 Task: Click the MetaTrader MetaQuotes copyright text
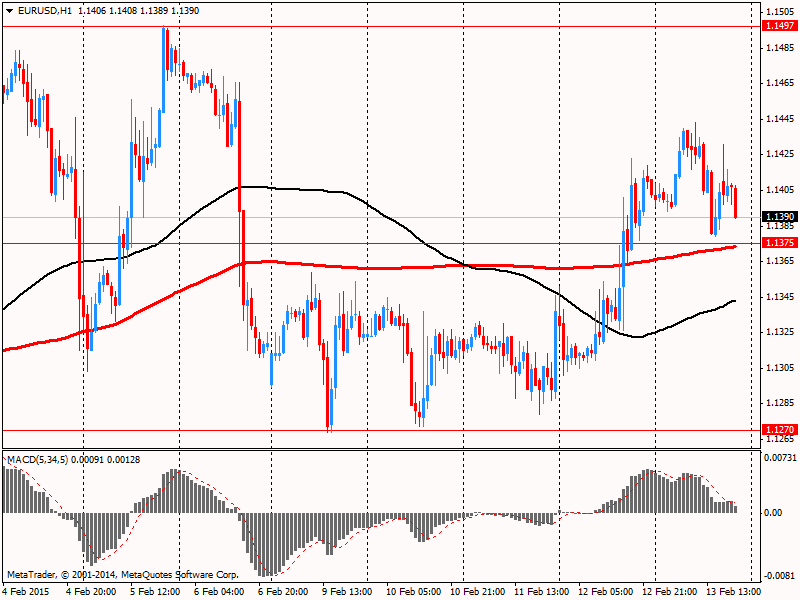click(122, 575)
